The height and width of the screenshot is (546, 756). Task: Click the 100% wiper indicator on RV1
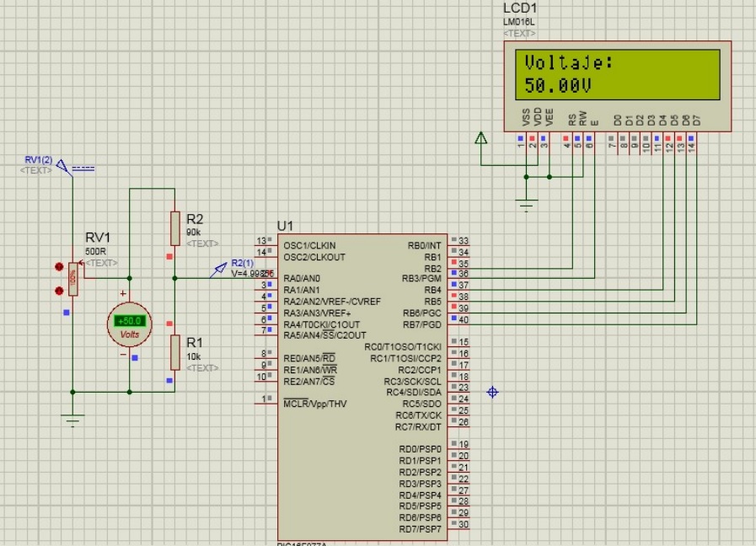pos(73,278)
